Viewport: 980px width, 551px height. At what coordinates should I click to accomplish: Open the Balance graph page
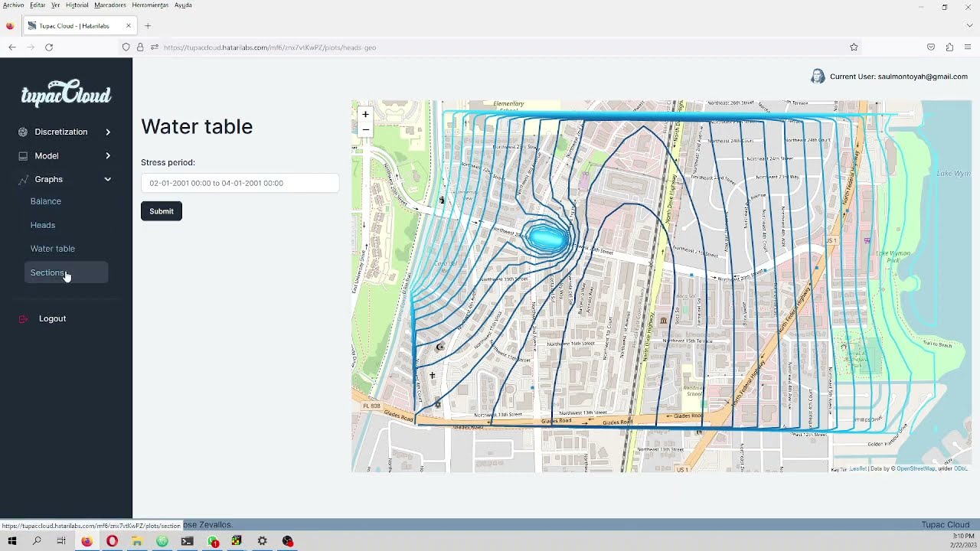(46, 201)
